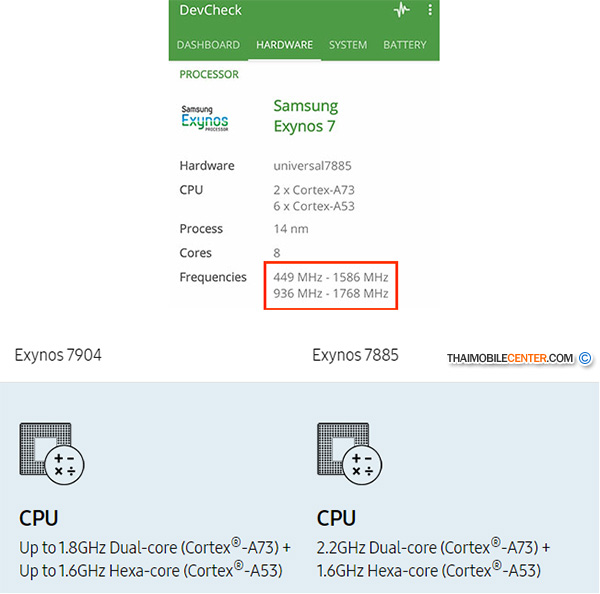Switch to the Dashboard tab

[208, 45]
